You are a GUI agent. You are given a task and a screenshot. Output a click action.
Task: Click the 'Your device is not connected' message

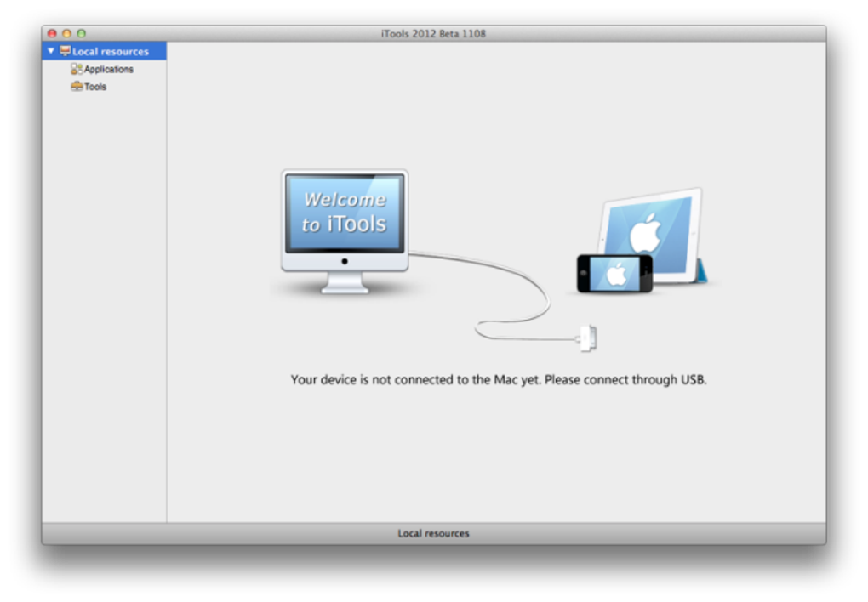coord(499,379)
